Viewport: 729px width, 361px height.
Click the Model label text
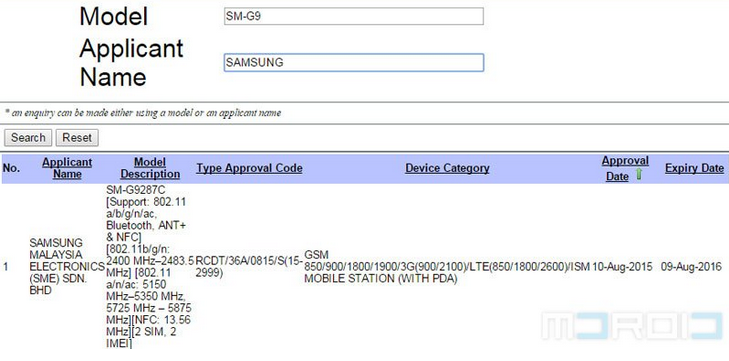pos(114,16)
